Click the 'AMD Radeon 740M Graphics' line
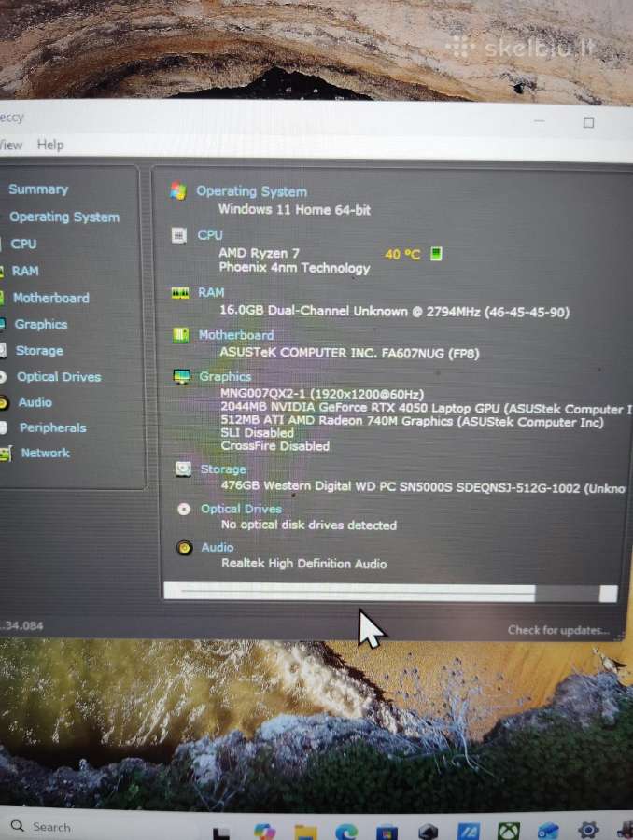The image size is (633, 840). click(x=412, y=421)
